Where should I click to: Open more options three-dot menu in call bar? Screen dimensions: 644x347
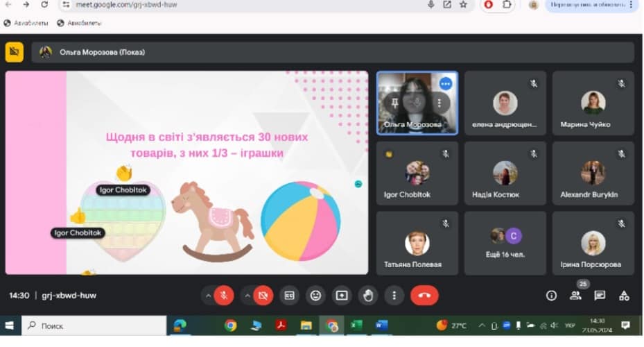(394, 296)
